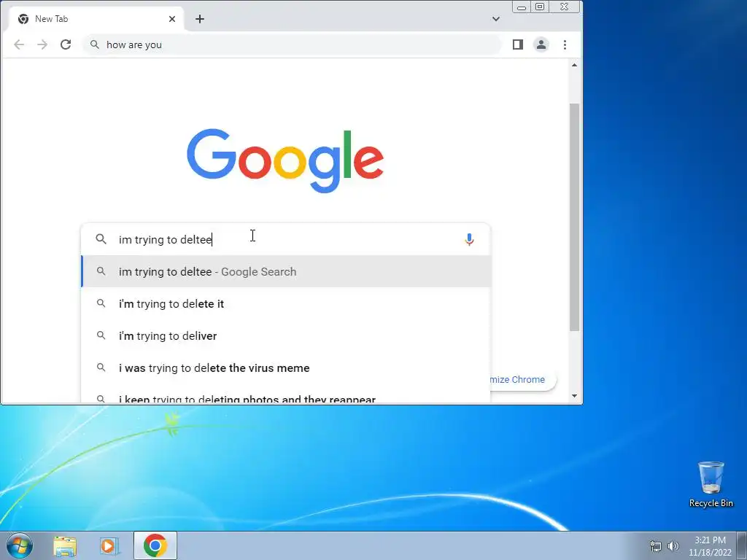This screenshot has height=560, width=747.
Task: Open the Chrome three-dot menu
Action: tap(565, 44)
